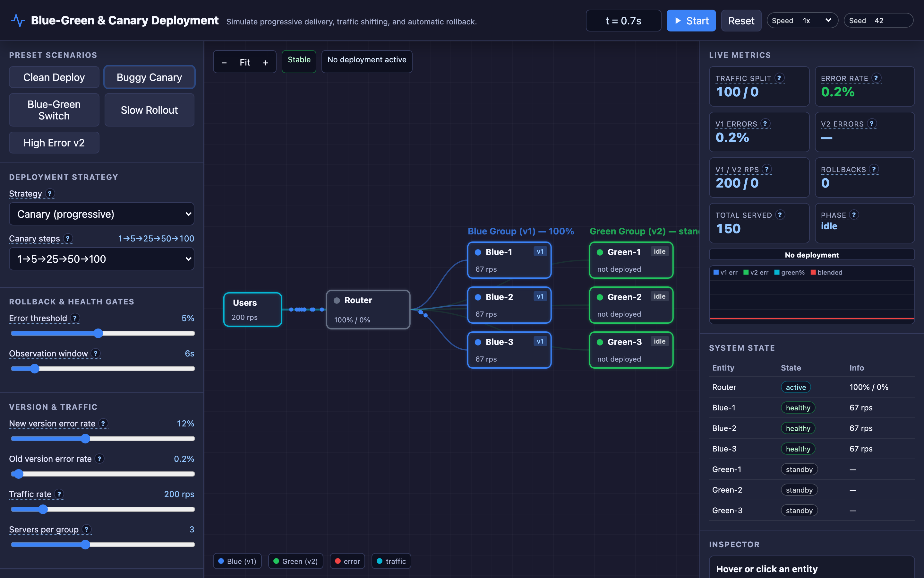Select the High Error v2 preset
Image resolution: width=924 pixels, height=578 pixels.
coord(54,143)
